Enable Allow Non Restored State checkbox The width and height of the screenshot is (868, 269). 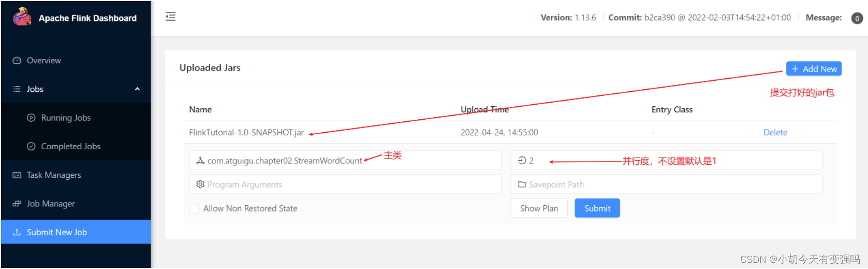[194, 208]
